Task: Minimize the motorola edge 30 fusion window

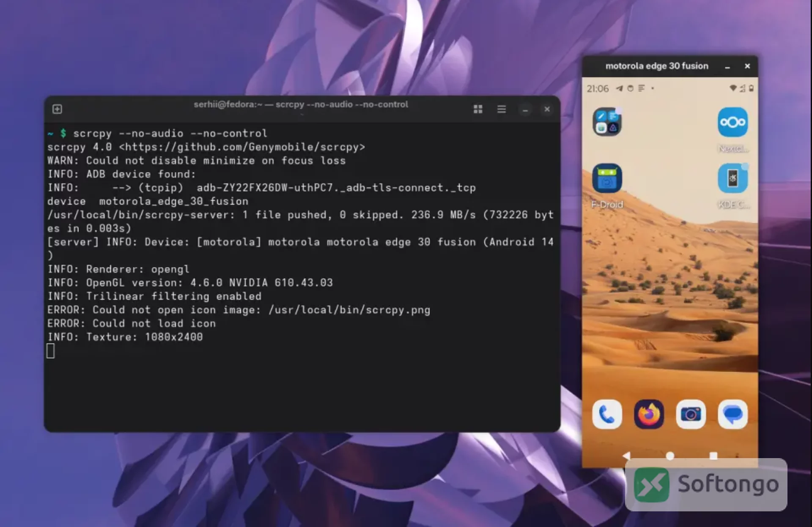Action: [x=727, y=66]
